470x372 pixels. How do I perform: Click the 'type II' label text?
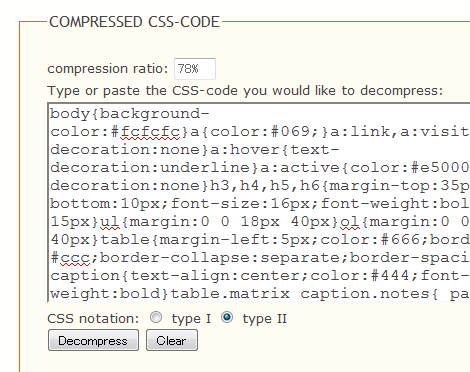(265, 319)
